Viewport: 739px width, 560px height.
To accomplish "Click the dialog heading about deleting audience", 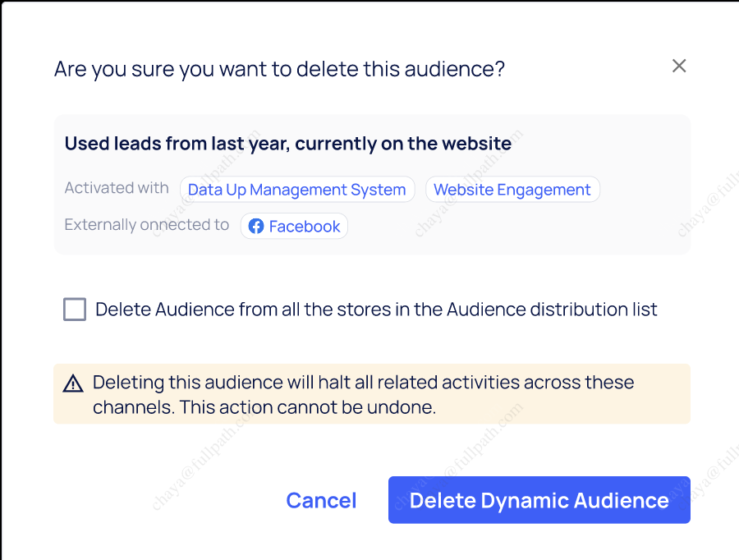I will point(279,69).
